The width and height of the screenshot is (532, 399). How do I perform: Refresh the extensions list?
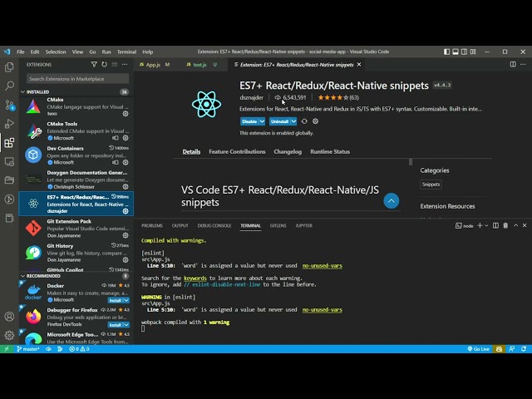point(104,65)
